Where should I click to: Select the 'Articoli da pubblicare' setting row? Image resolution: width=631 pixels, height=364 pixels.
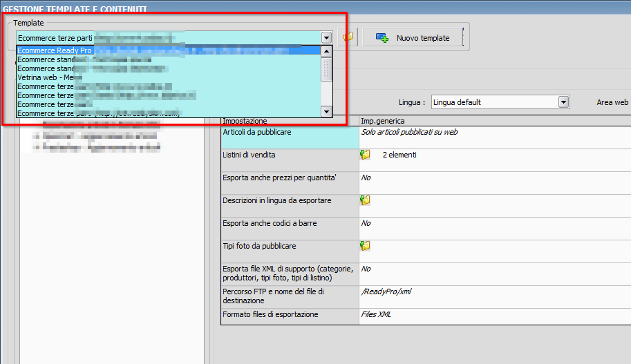(x=290, y=137)
